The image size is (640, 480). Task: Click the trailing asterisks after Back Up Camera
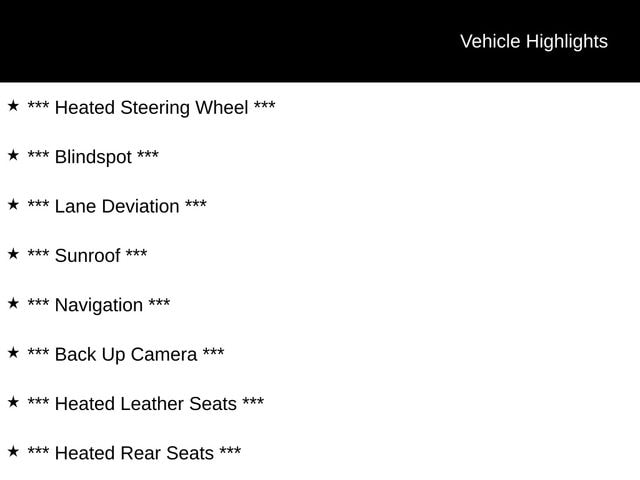(213, 353)
